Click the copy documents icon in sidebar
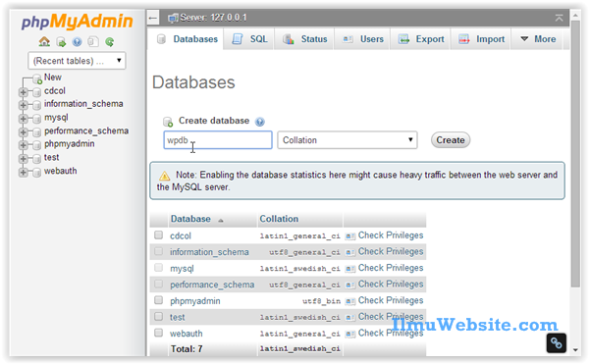This screenshot has width=589, height=364. [x=93, y=41]
